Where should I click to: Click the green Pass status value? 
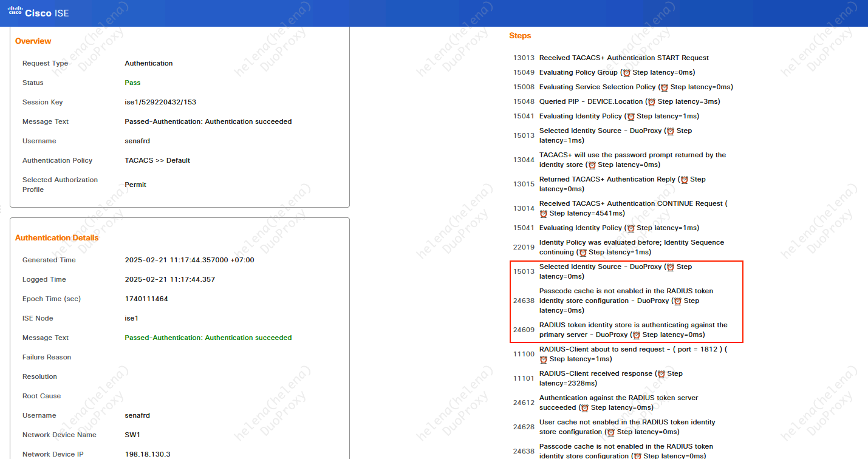[x=132, y=83]
